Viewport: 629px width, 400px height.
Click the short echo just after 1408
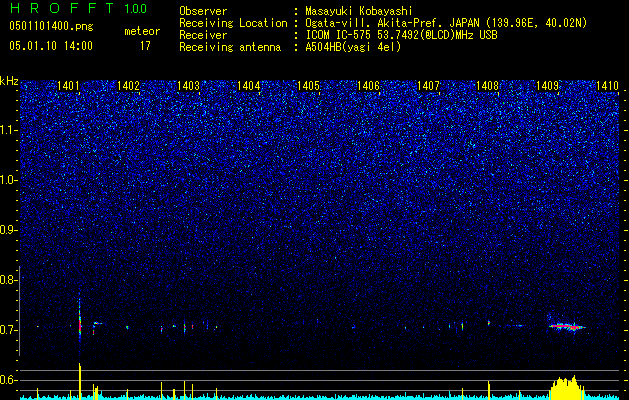click(x=489, y=323)
